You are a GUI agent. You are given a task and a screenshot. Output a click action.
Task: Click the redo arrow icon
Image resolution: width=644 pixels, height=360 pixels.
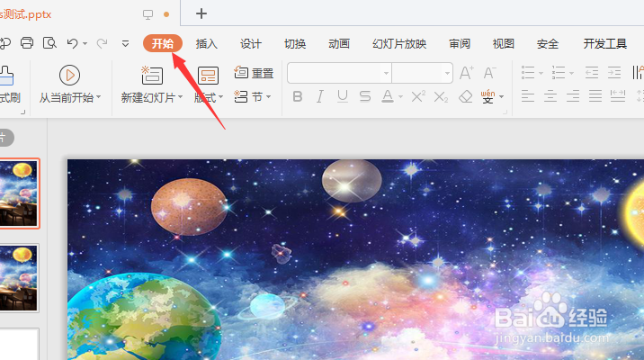[x=102, y=43]
